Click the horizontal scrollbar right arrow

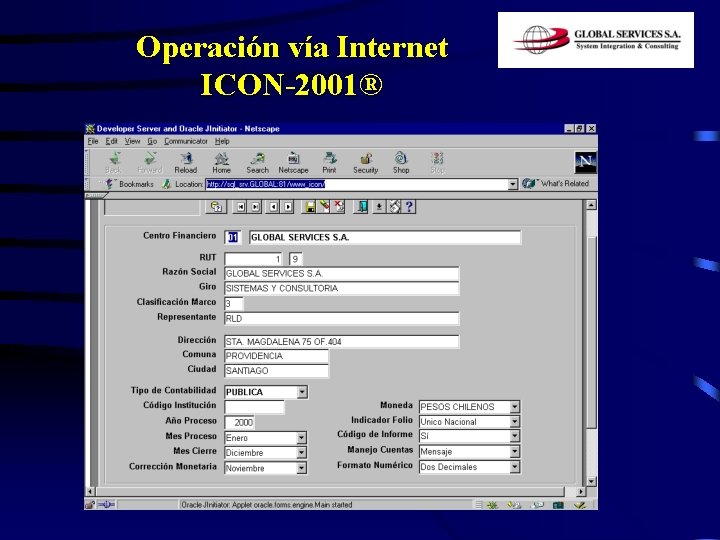[581, 491]
